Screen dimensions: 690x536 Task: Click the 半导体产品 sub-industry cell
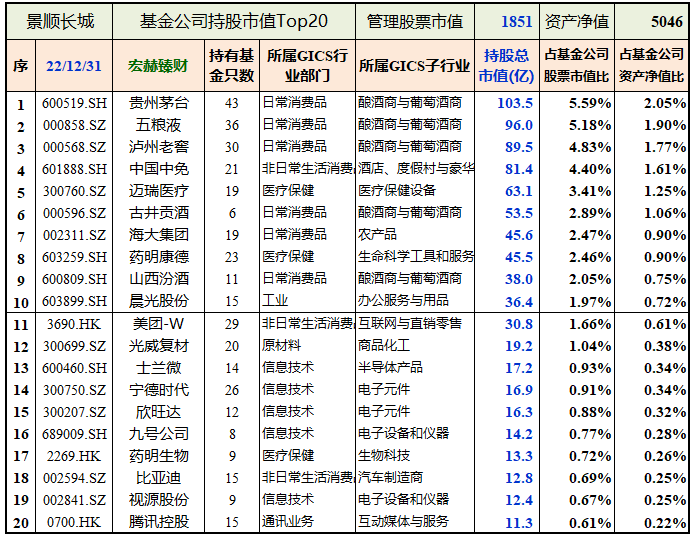click(390, 367)
